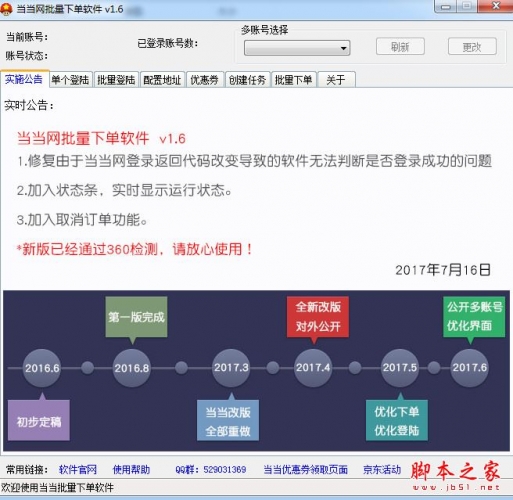Minimize the window

click(x=446, y=6)
